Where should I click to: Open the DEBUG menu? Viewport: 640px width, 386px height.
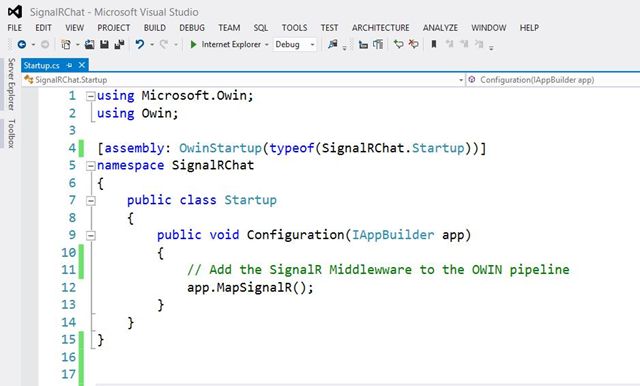pyautogui.click(x=192, y=28)
